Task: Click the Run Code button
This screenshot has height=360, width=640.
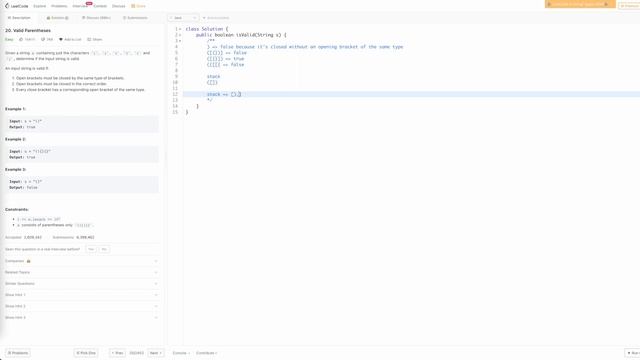Action: [633, 353]
